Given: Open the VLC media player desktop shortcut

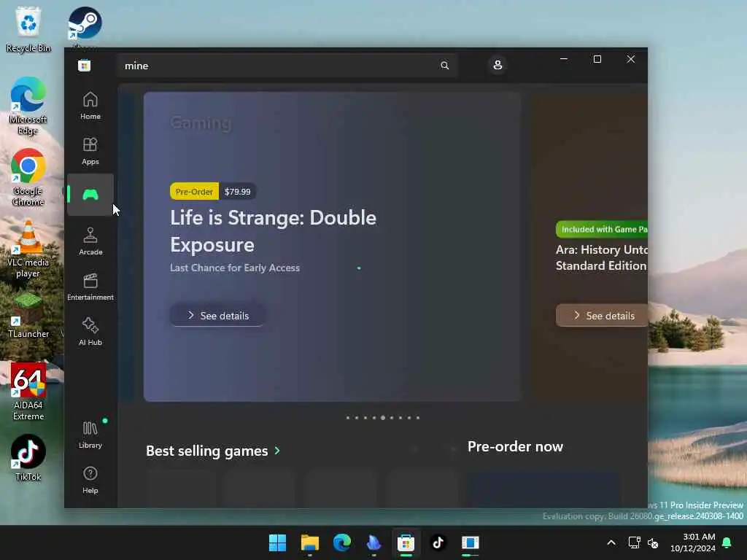Looking at the screenshot, I should [x=28, y=249].
